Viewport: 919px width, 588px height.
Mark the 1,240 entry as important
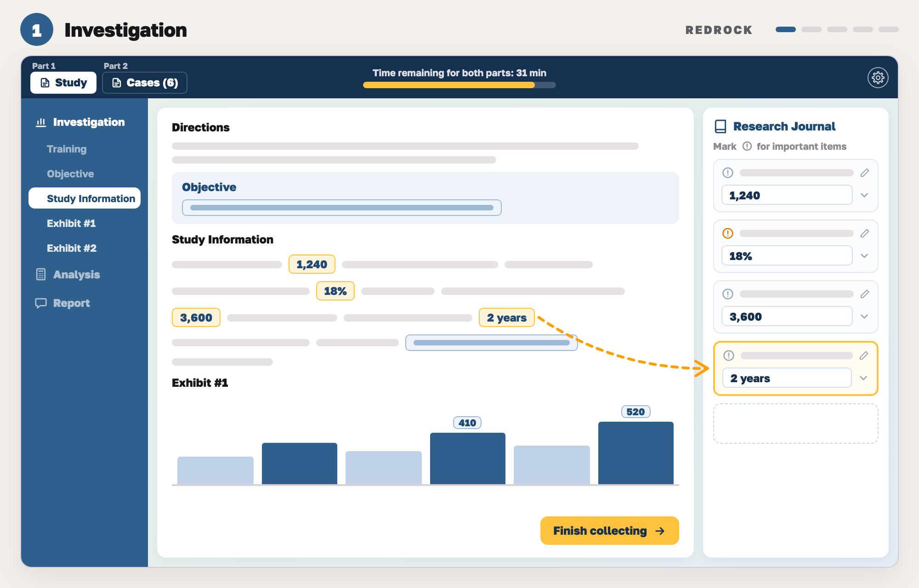pyautogui.click(x=728, y=173)
